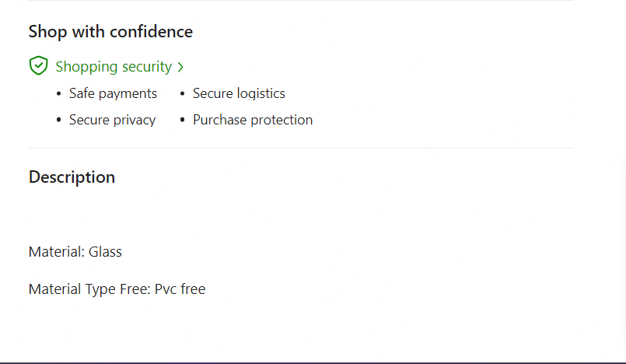Click the divider line above Description
Screen dimensions: 626x364
[301, 148]
